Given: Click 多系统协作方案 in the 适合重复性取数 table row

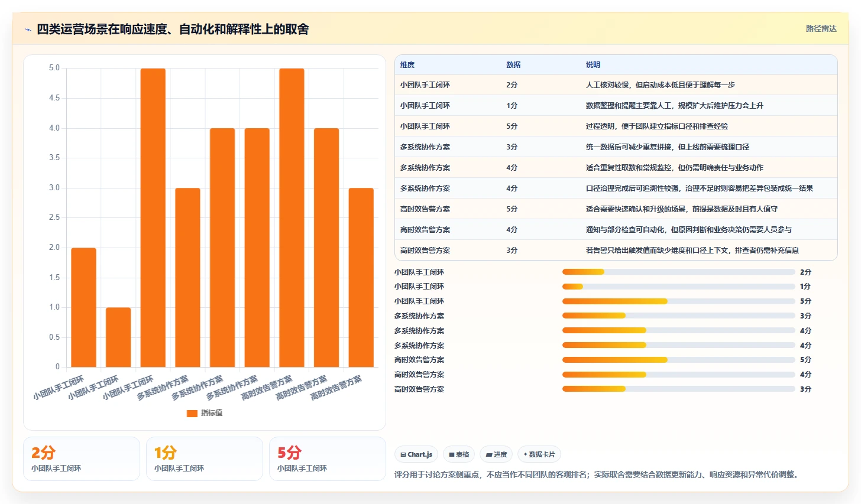Looking at the screenshot, I should 425,168.
